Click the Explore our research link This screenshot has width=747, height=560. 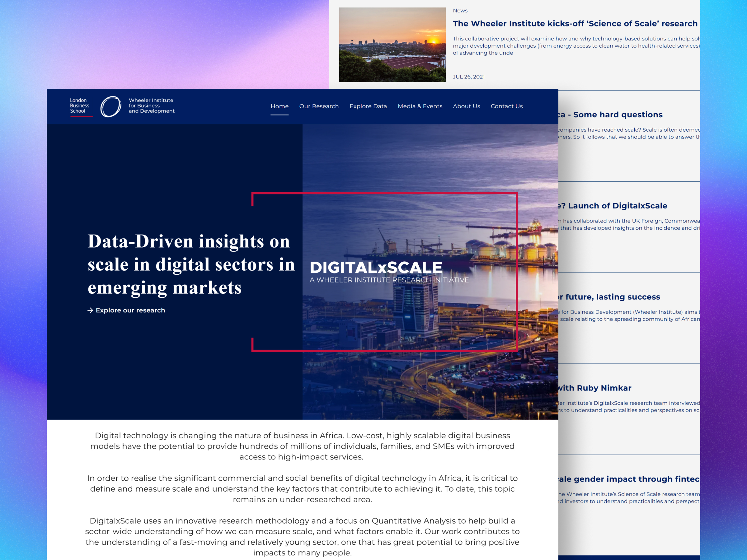click(x=130, y=310)
